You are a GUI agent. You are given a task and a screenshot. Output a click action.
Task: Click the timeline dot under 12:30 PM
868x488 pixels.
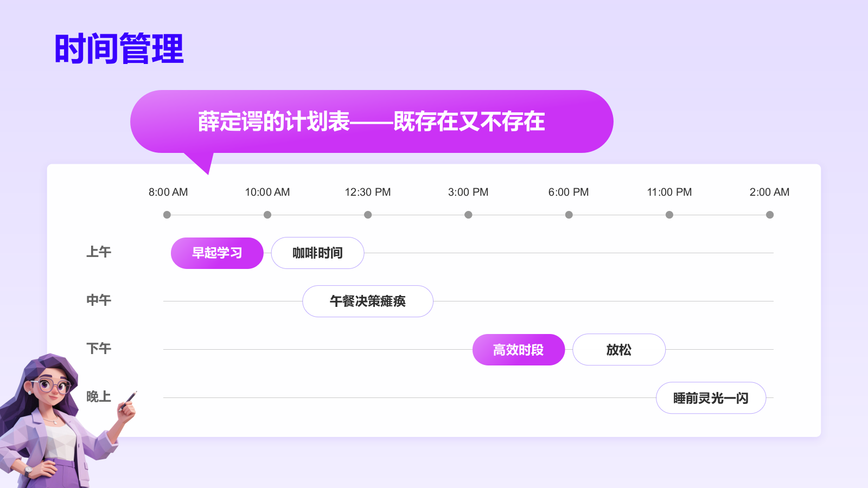(368, 215)
